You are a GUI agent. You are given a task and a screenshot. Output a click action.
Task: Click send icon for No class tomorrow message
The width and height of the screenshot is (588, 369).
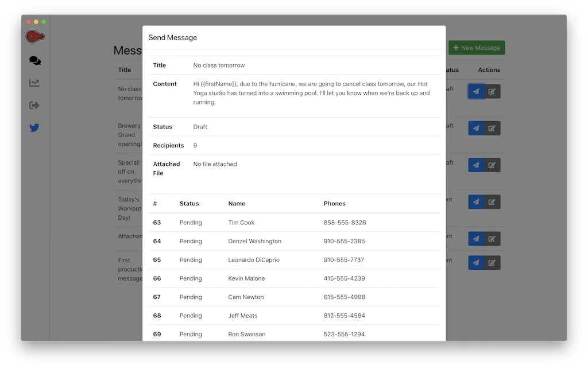pyautogui.click(x=476, y=91)
